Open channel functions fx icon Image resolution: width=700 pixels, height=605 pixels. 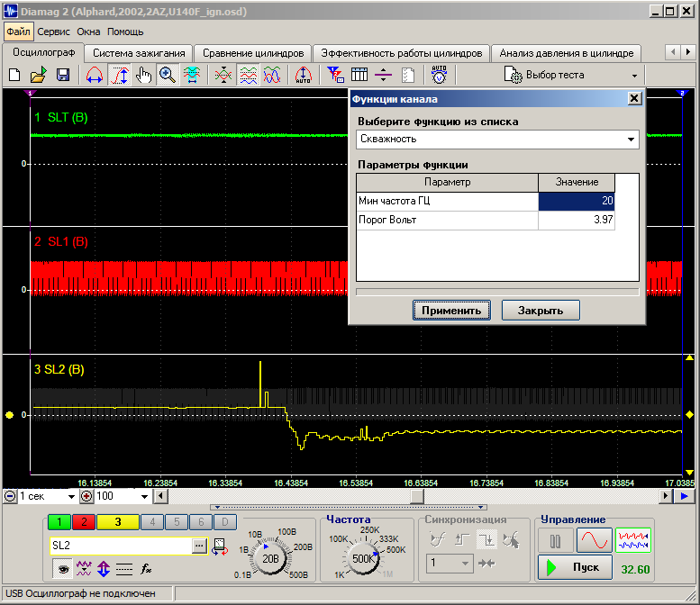pyautogui.click(x=146, y=569)
